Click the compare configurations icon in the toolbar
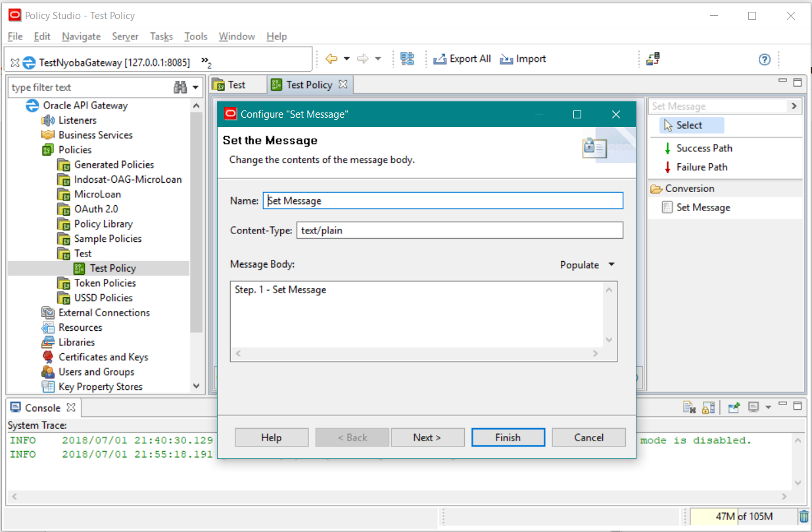Image resolution: width=812 pixels, height=532 pixels. pyautogui.click(x=408, y=59)
